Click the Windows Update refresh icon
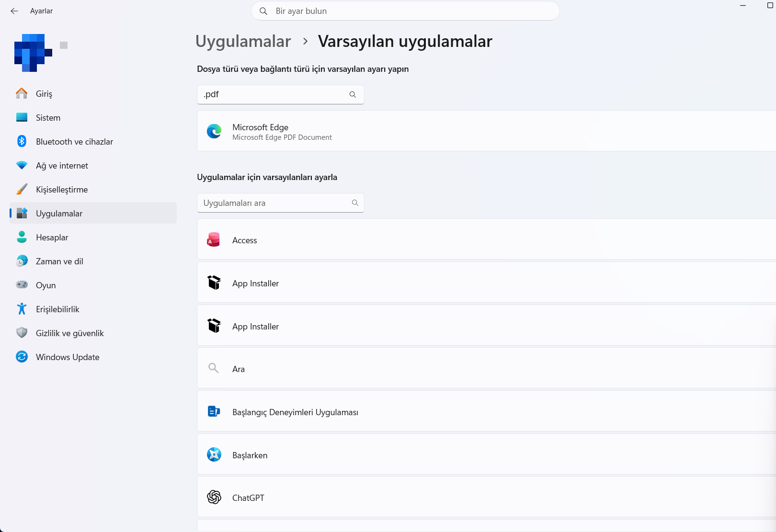Screen dimensions: 776x532 click(22, 357)
